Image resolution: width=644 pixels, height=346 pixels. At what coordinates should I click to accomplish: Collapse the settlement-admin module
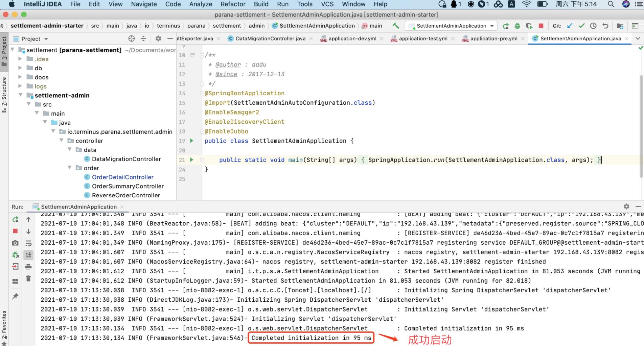click(x=20, y=95)
